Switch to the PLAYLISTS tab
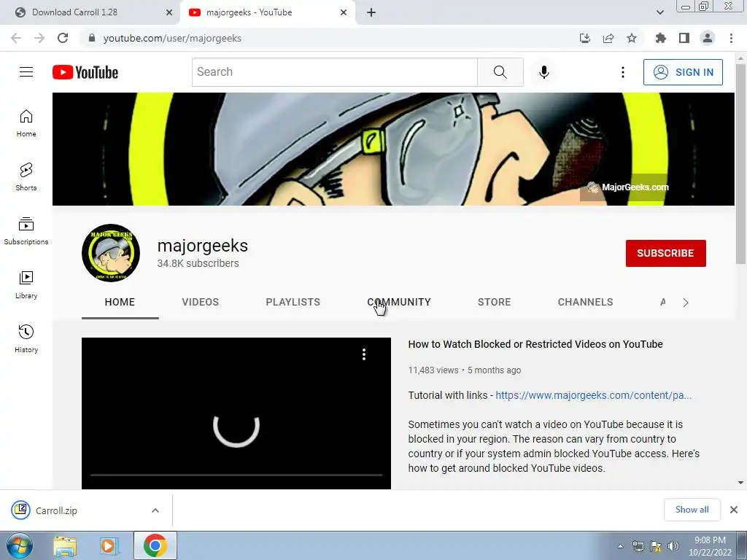 (293, 303)
